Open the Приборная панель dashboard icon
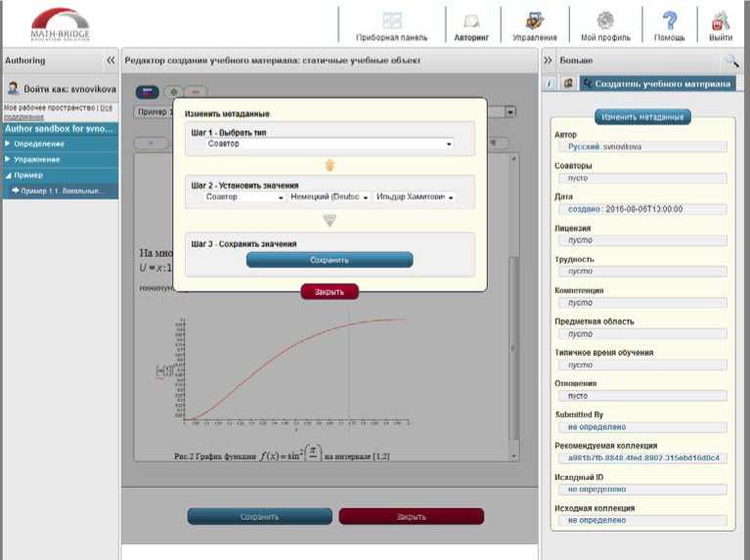The height and width of the screenshot is (560, 750). pos(392,22)
